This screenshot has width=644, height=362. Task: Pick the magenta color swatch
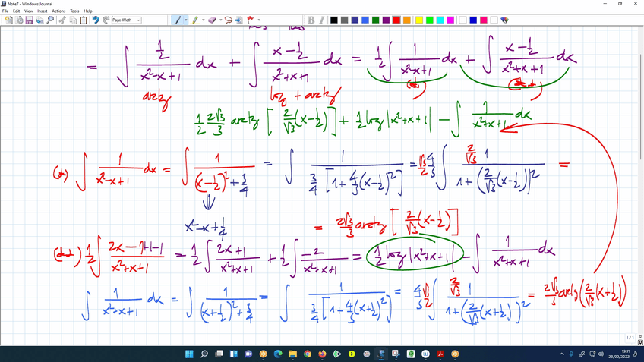pos(450,20)
